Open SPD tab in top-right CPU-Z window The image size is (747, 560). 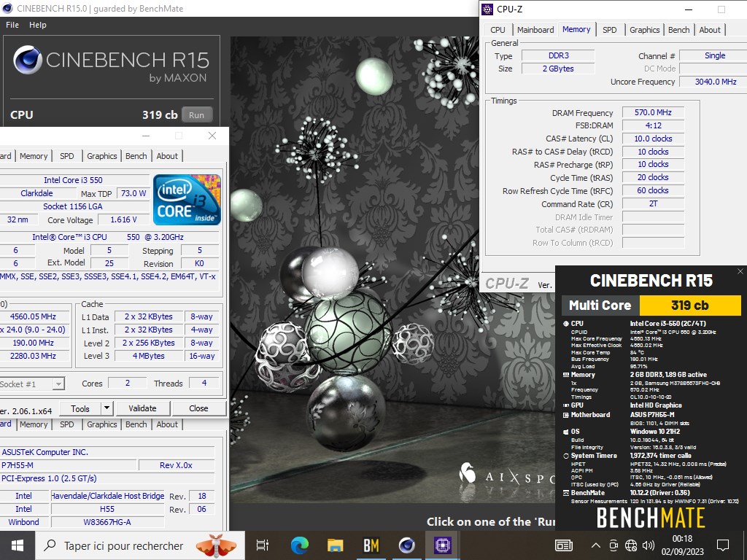(x=609, y=29)
